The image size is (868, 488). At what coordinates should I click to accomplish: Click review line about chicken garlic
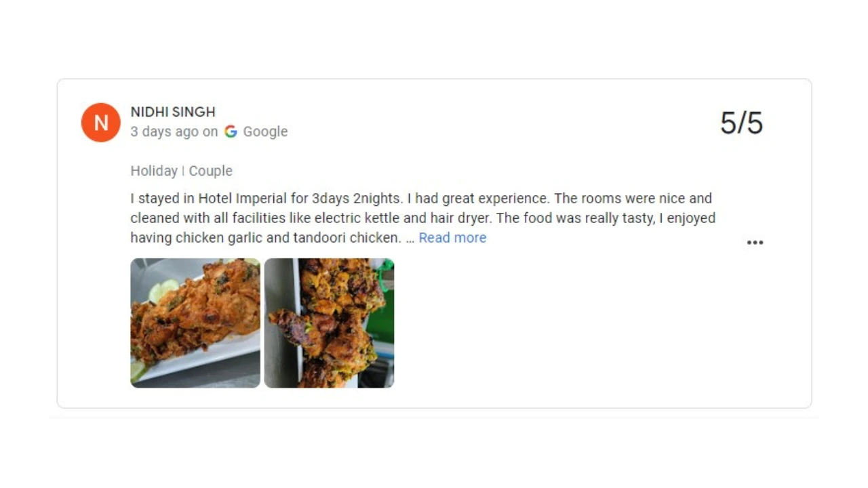265,238
